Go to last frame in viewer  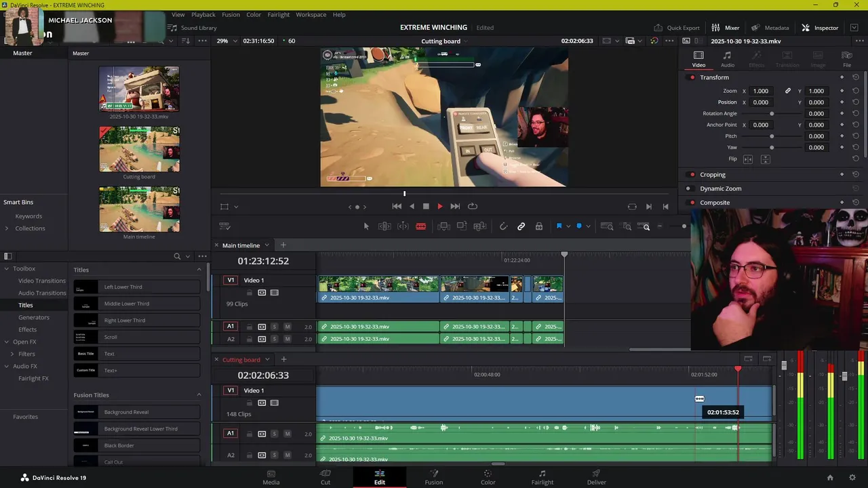(455, 206)
